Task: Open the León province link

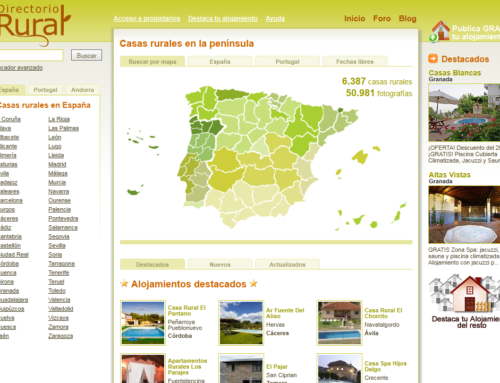Action: pyautogui.click(x=55, y=137)
